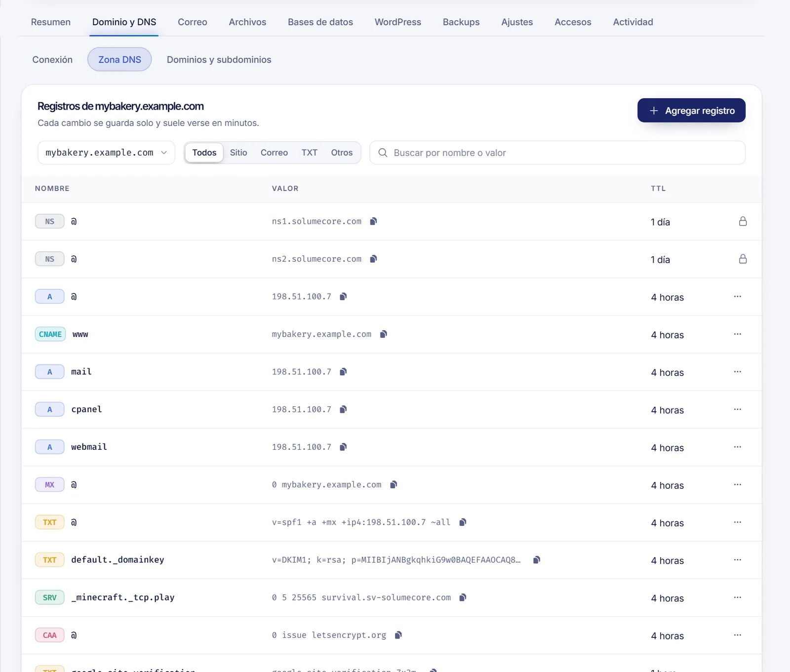Screen dimensions: 790x672
Task: Copy the SPF TXT record value
Action: coord(463,522)
